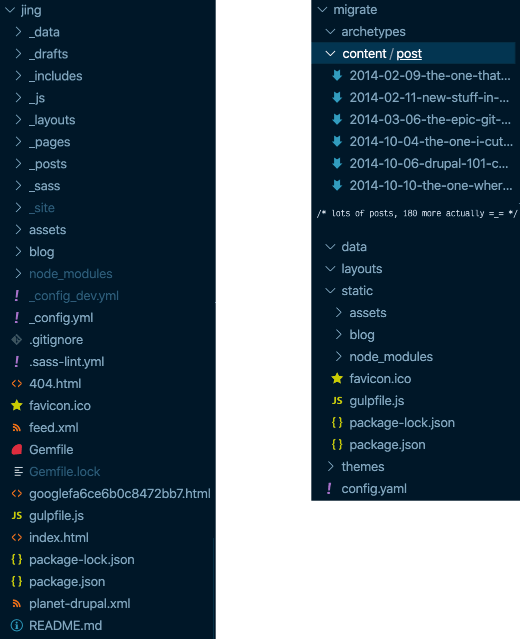Collapse the content / post folder chevron
This screenshot has width=520, height=639.
[331, 53]
